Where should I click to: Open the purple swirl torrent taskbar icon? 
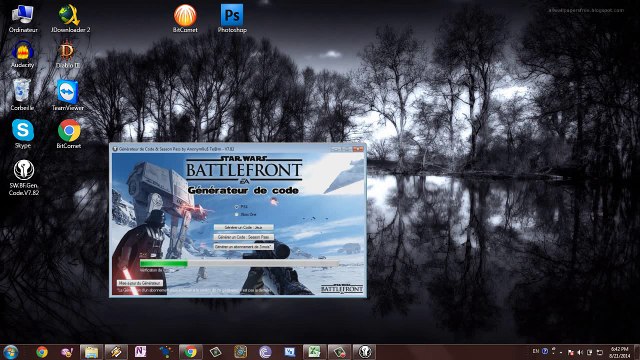[265, 352]
